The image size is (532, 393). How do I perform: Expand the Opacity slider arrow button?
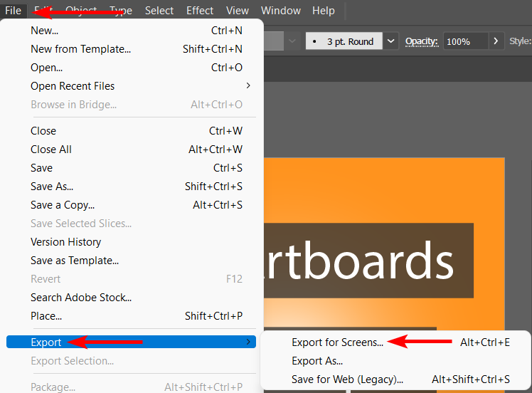pyautogui.click(x=496, y=41)
